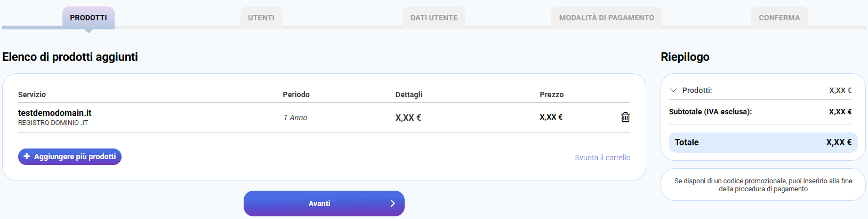Switch to the PRODOTTI step tab
Screen dimensions: 868x219
tap(89, 18)
